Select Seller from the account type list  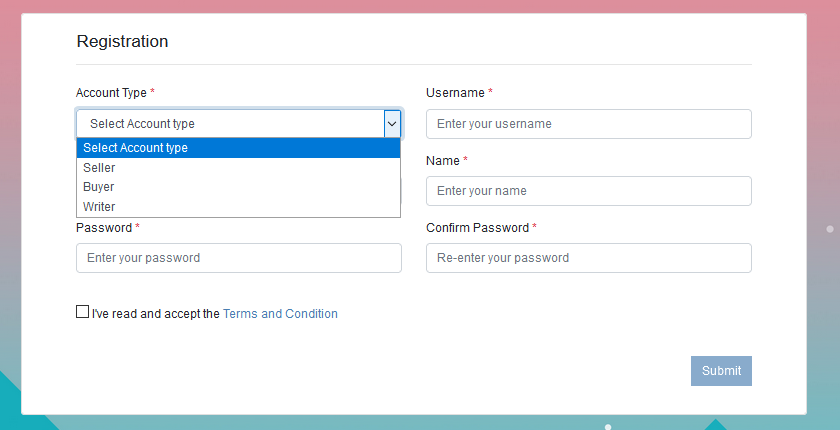pyautogui.click(x=238, y=168)
